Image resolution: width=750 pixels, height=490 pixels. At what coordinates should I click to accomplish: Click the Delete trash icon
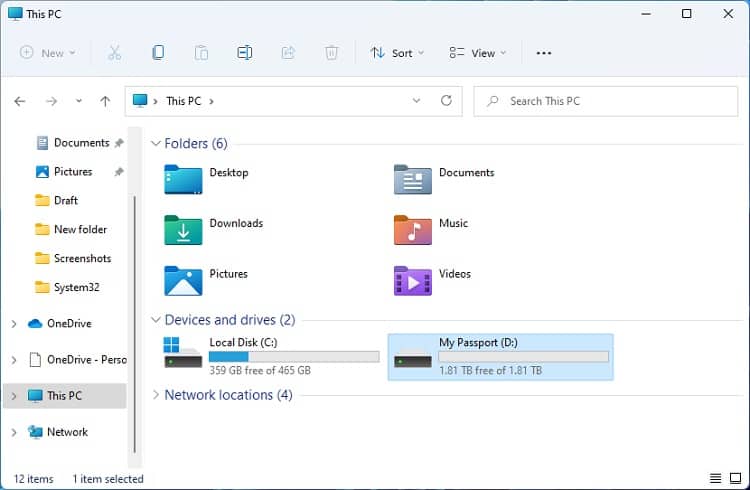click(331, 53)
